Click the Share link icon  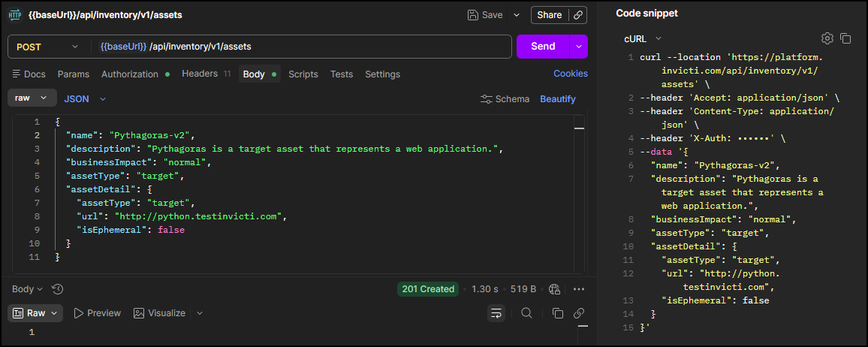577,15
